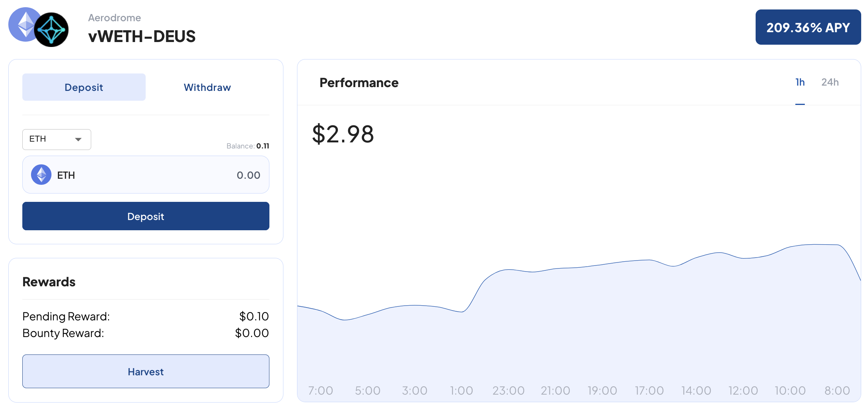
Task: Click the 23:00 marker on chart axis
Action: (x=508, y=390)
